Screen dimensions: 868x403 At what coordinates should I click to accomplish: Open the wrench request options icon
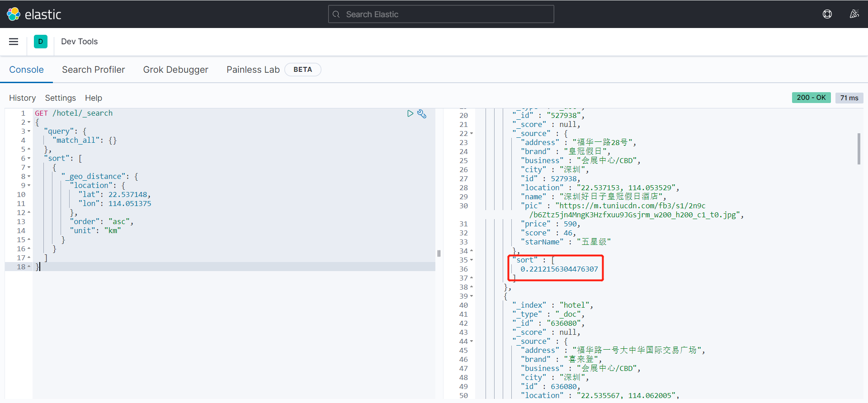pyautogui.click(x=422, y=113)
